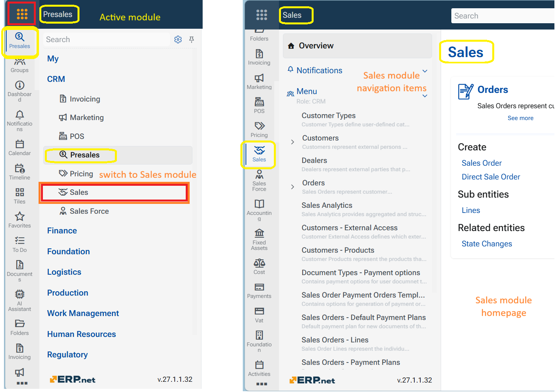Viewport: 556px width, 392px height.
Task: Click the Direct Sale Order link
Action: click(x=491, y=177)
